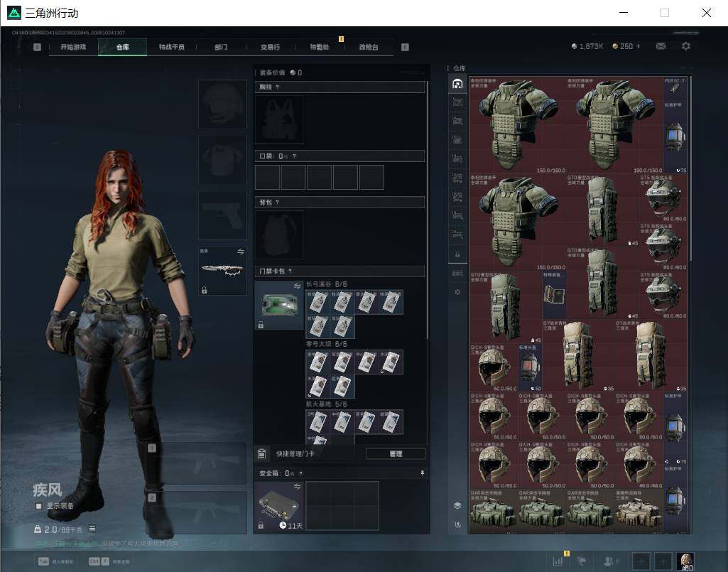This screenshot has height=572, width=728.
Task: Open the settings gear in top bar
Action: 686,46
